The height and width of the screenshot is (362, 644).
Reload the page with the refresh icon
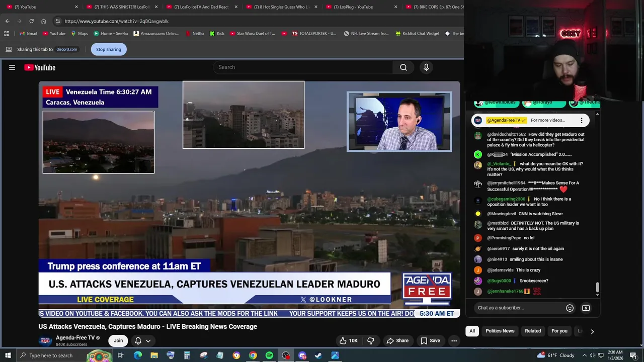(31, 21)
